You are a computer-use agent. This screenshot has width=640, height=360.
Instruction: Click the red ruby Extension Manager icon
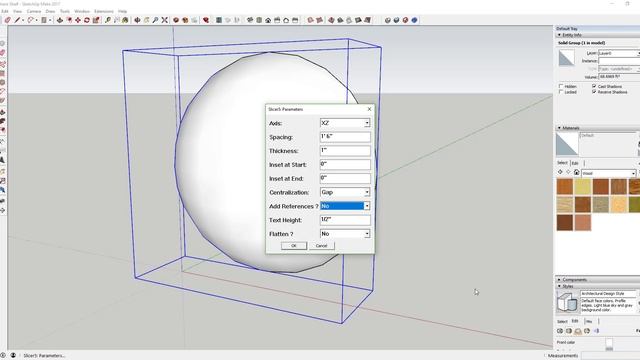(206, 20)
